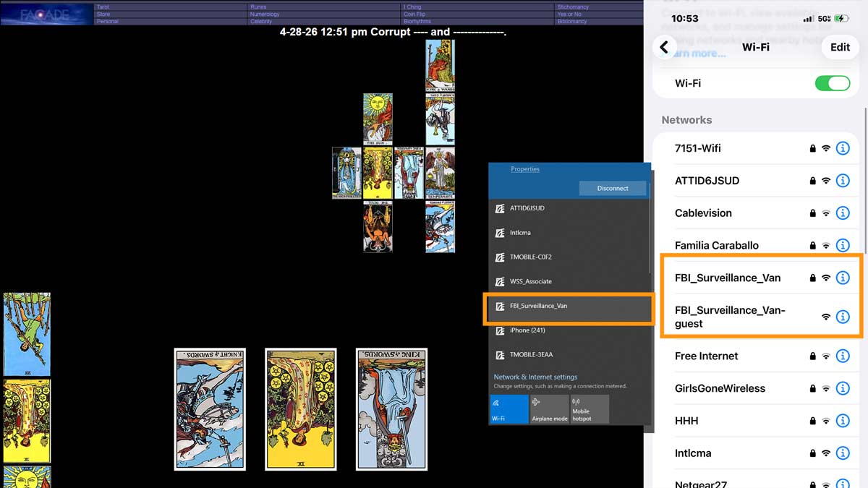Click the Properties link
The width and height of the screenshot is (868, 488).
(524, 169)
